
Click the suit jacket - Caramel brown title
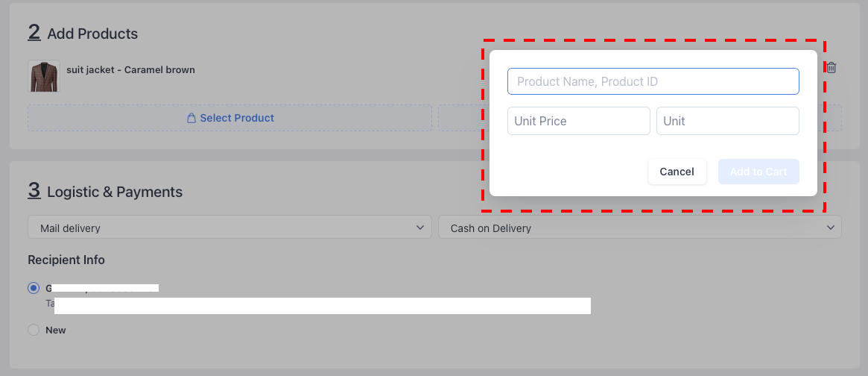(x=130, y=70)
